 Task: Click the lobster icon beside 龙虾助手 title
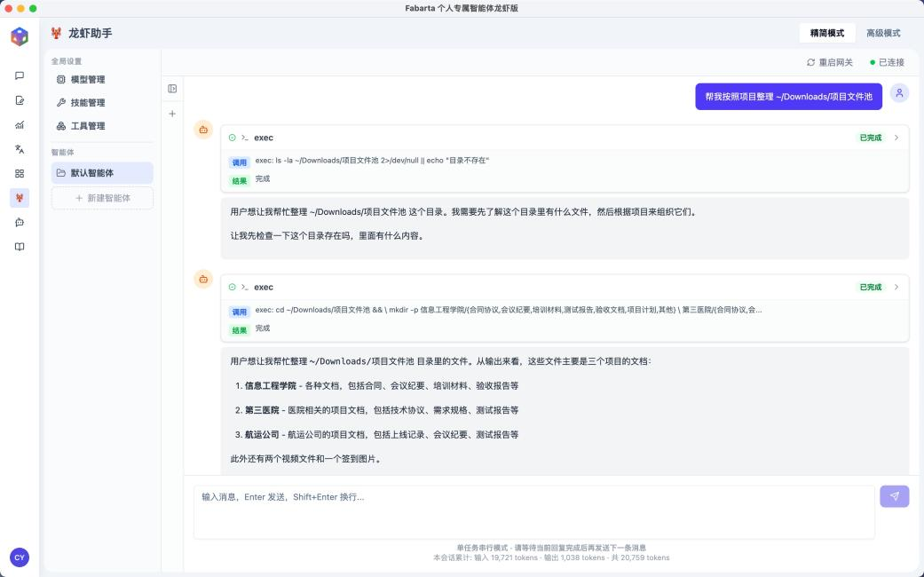tap(56, 33)
